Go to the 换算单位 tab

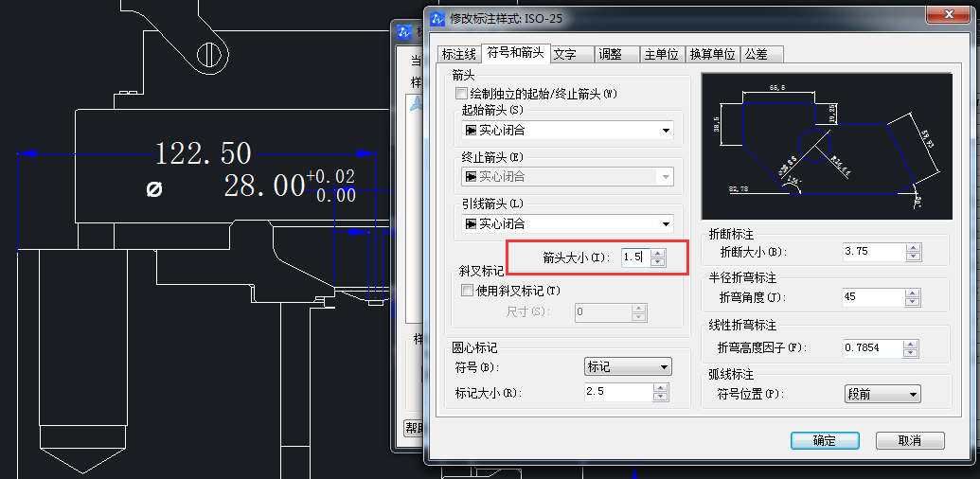[x=712, y=54]
